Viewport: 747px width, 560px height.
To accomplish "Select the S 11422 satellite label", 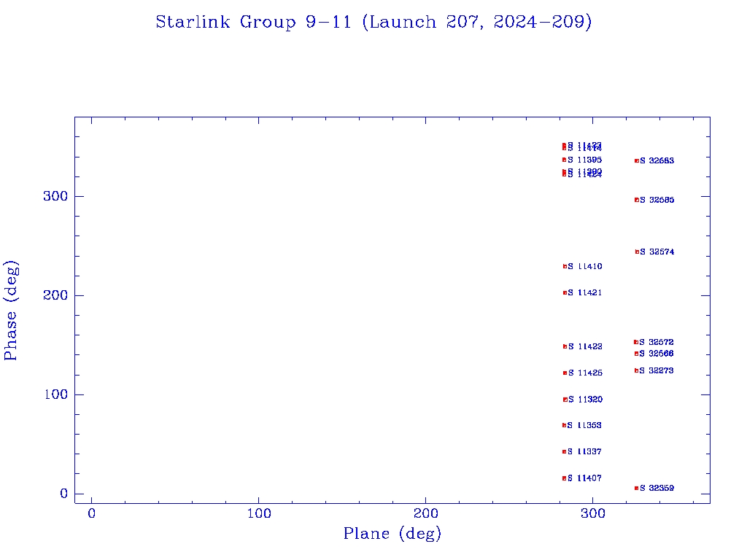I will point(585,346).
